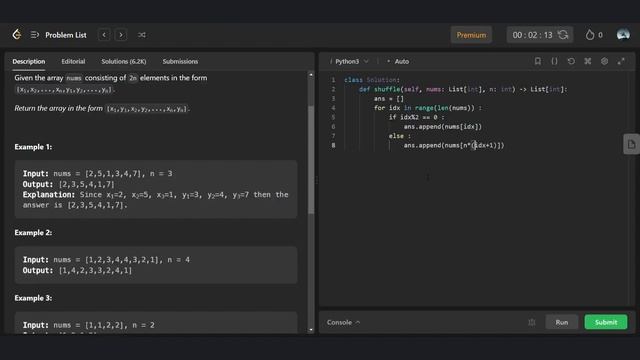Submit the solution with Submit button
640x360 pixels.
coord(606,322)
